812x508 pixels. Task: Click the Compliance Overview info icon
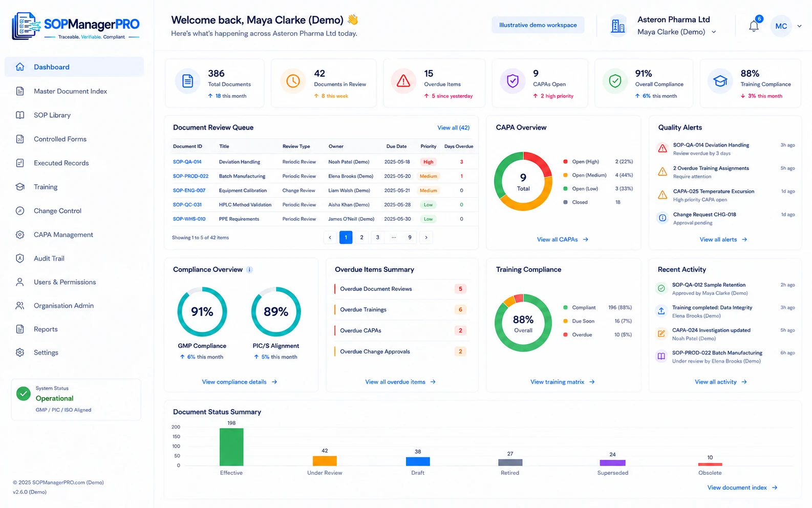tap(249, 270)
